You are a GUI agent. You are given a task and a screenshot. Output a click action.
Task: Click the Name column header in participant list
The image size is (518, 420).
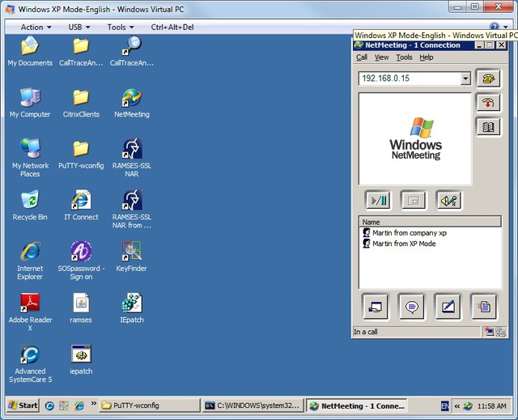point(430,222)
